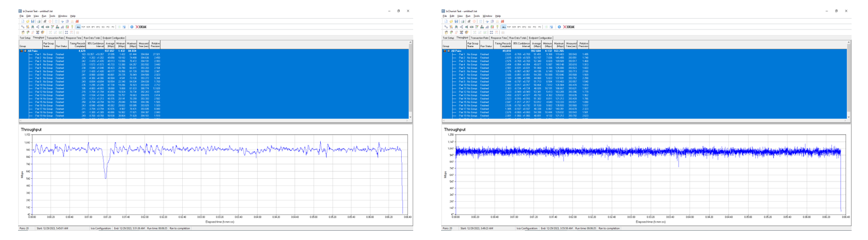Open File menu in left window

(x=21, y=16)
